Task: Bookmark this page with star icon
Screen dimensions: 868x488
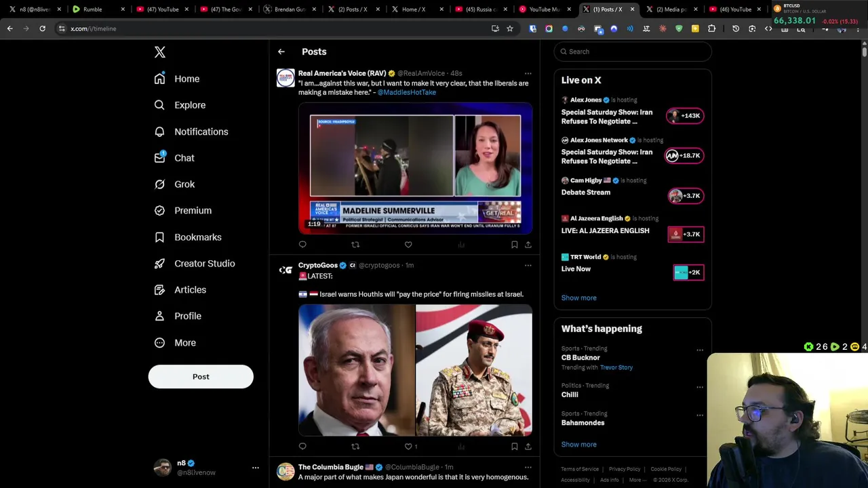Action: 510,28
